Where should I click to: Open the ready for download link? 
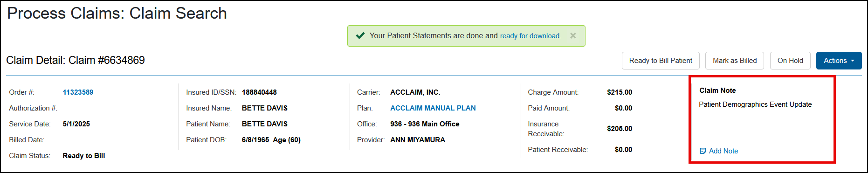coord(530,36)
